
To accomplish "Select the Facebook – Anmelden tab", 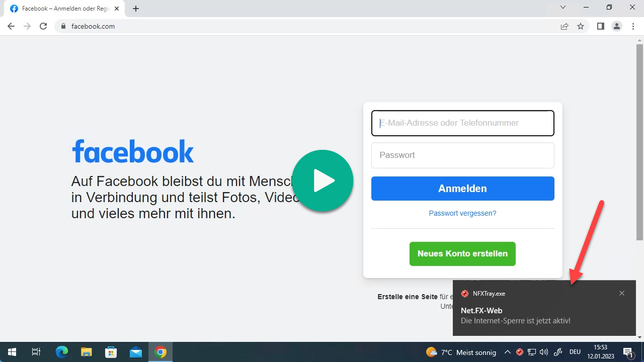I will 64,9.
